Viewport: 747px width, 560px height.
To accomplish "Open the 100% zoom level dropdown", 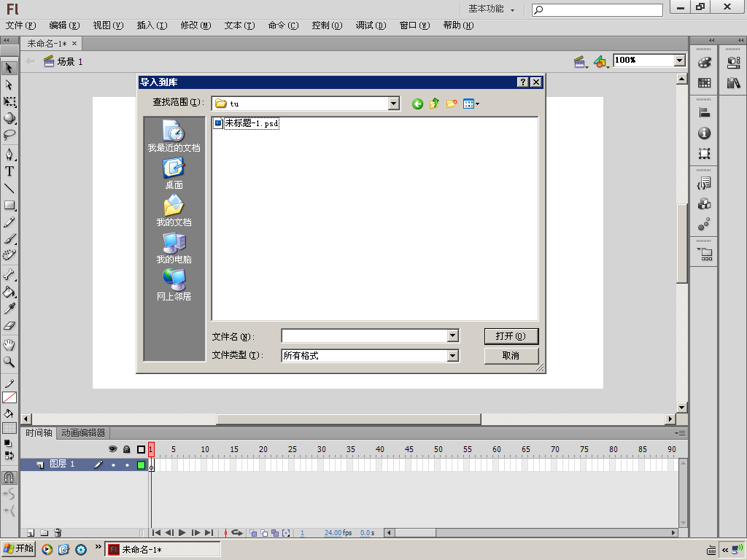I will 679,60.
